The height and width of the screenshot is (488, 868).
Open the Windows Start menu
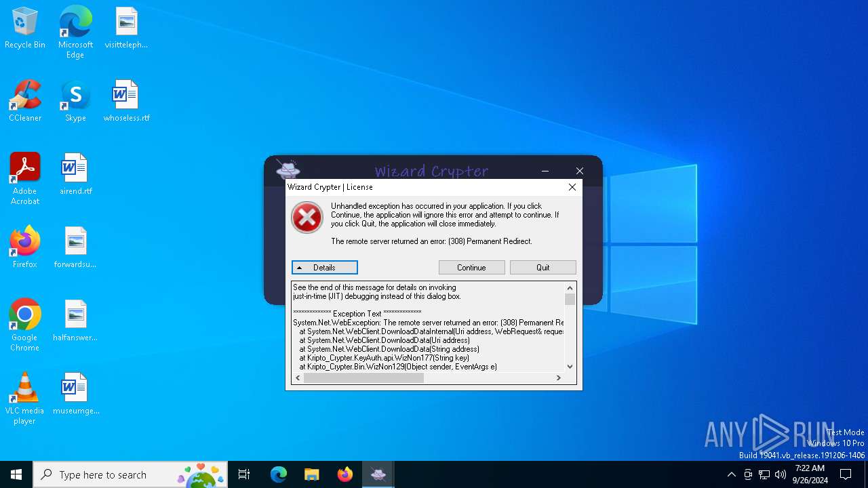coord(16,474)
